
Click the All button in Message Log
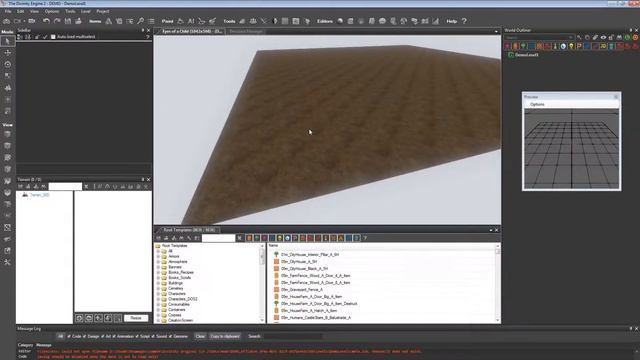pos(60,336)
